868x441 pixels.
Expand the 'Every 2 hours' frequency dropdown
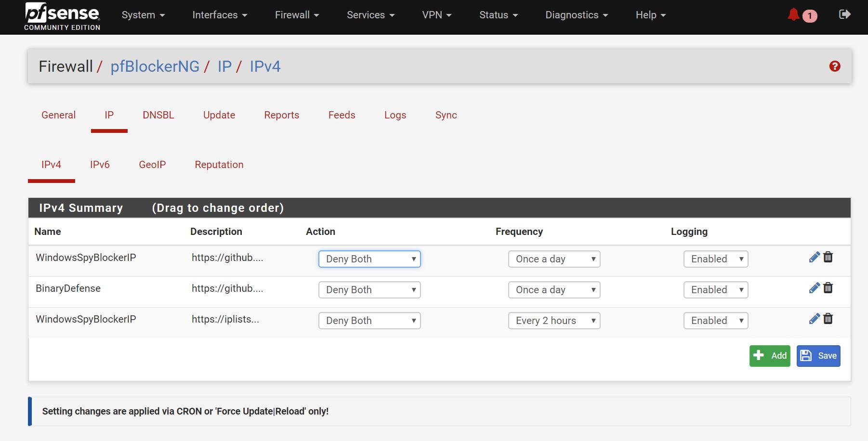554,321
